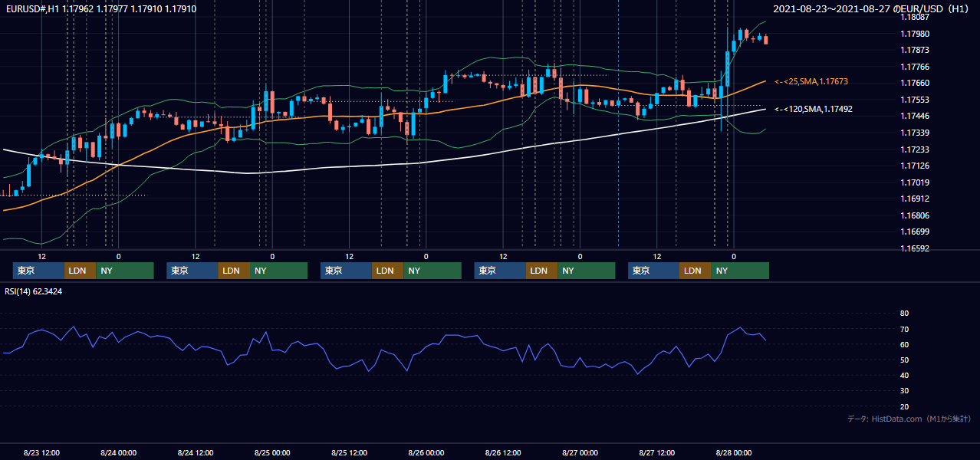The image size is (980, 460).
Task: Click RSI scale value 60
Action: [904, 344]
